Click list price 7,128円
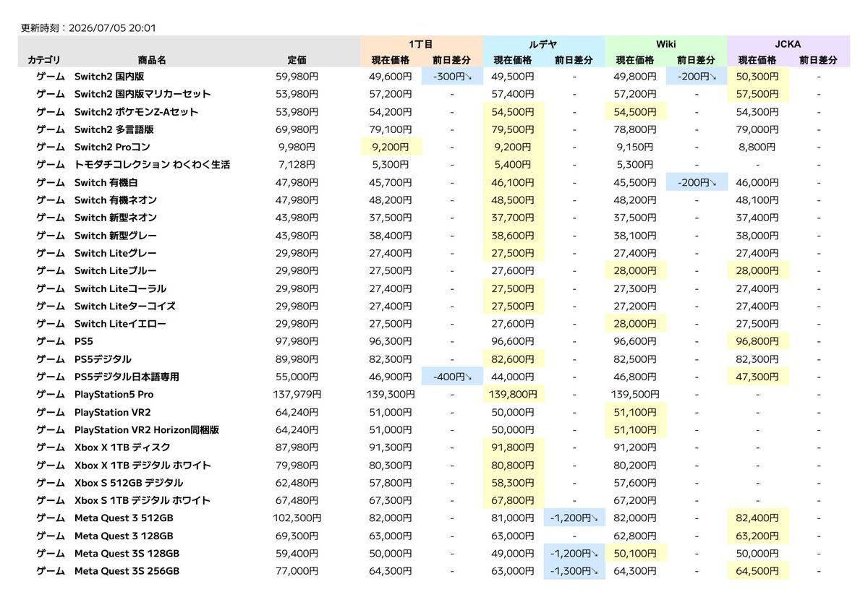868x613 pixels. point(297,165)
